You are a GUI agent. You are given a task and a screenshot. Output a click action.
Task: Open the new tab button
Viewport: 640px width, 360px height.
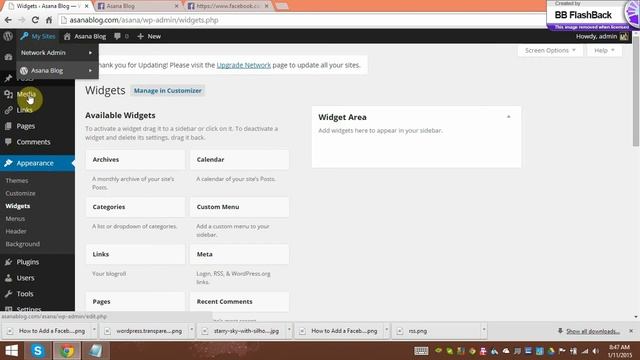(x=282, y=6)
